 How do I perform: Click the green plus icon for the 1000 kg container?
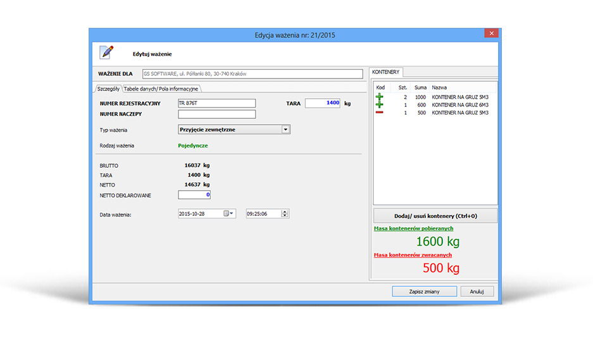(x=380, y=97)
